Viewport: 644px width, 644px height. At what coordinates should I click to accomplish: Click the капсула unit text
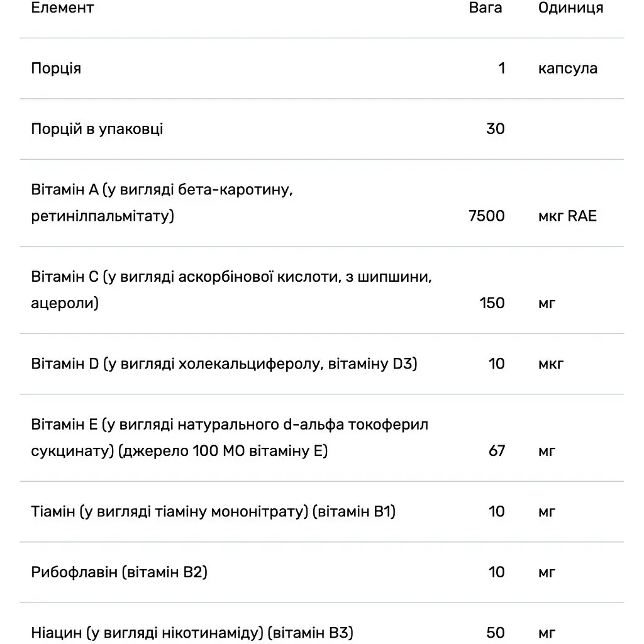(x=568, y=69)
